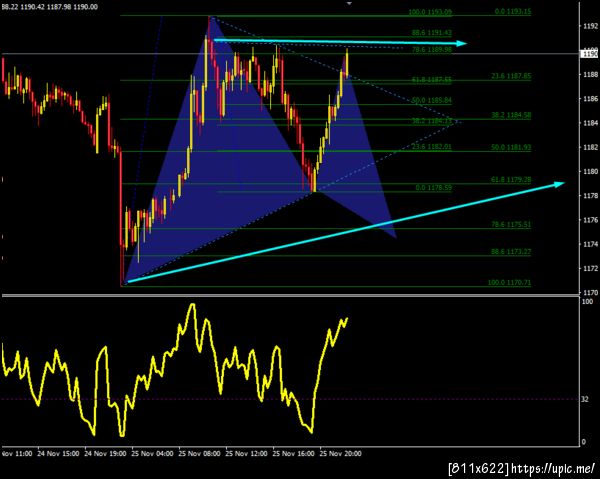Image resolution: width=600 pixels, height=479 pixels.
Task: Click the OHLC quote text '1190.42 1187.98 1190.00'
Action: point(59,7)
